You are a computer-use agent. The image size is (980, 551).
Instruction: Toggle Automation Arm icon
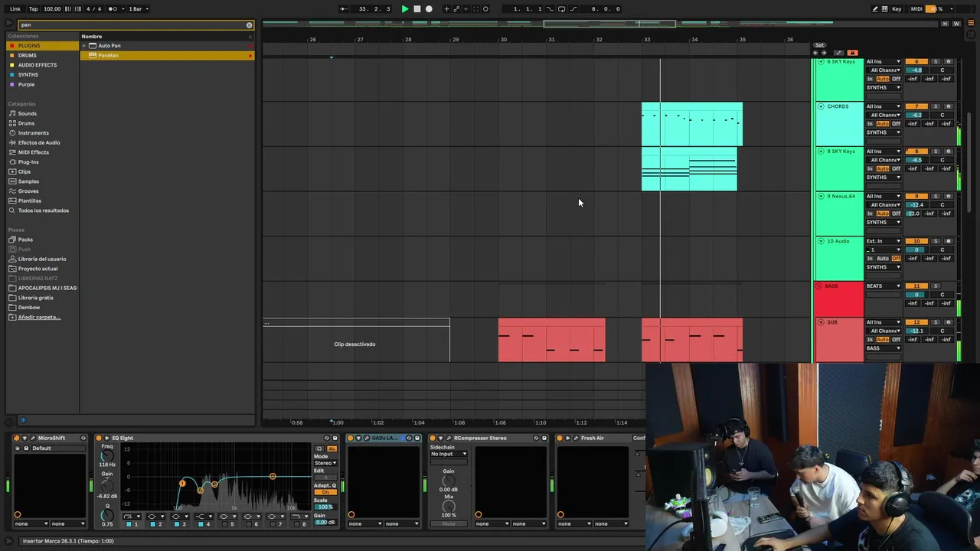click(x=457, y=9)
